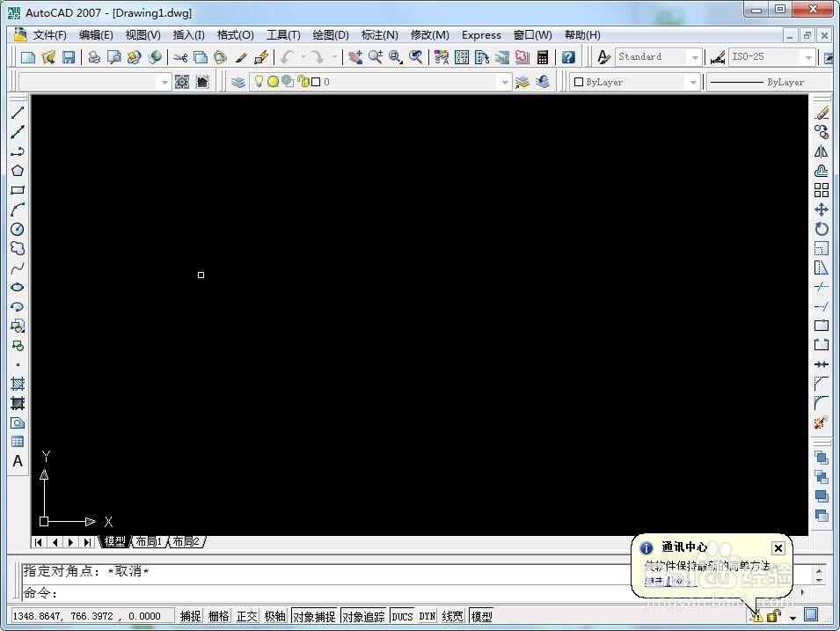Screen dimensions: 840x631
Task: Toggle 极轴 polar tracking
Action: [274, 616]
